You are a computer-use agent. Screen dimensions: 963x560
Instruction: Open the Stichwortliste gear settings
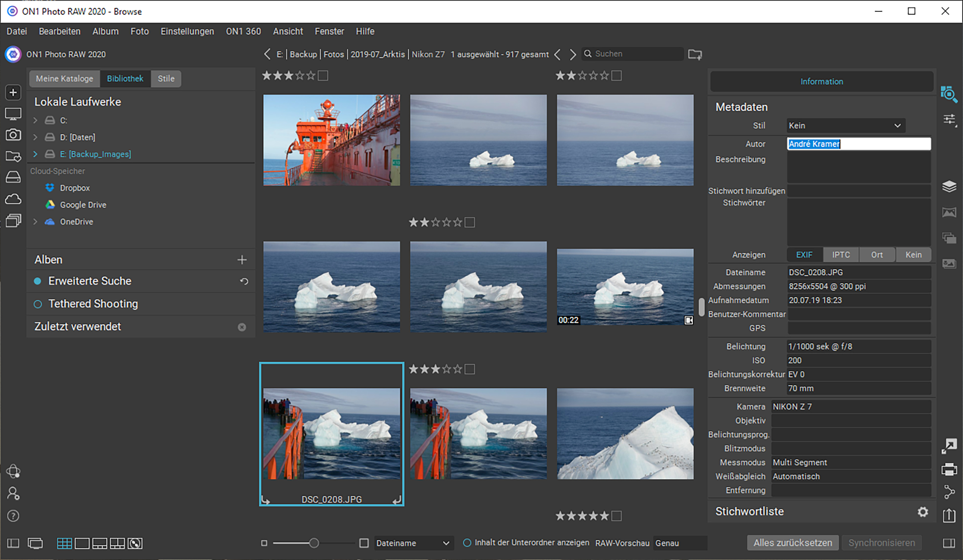click(x=923, y=512)
